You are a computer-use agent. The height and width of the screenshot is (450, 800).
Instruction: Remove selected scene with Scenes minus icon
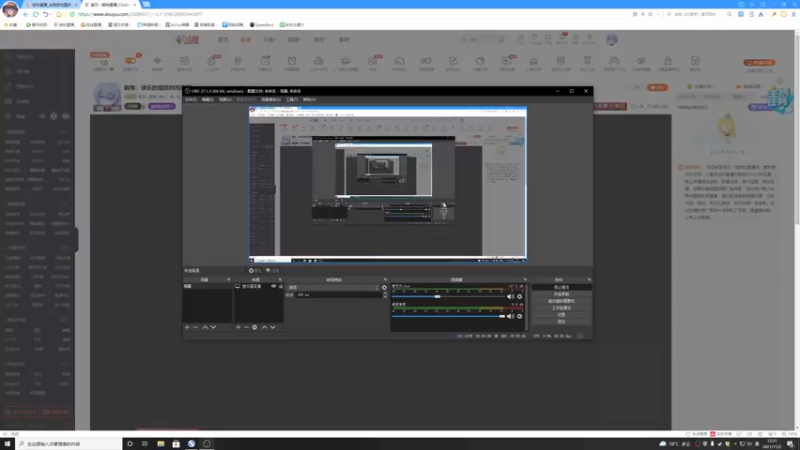click(195, 327)
